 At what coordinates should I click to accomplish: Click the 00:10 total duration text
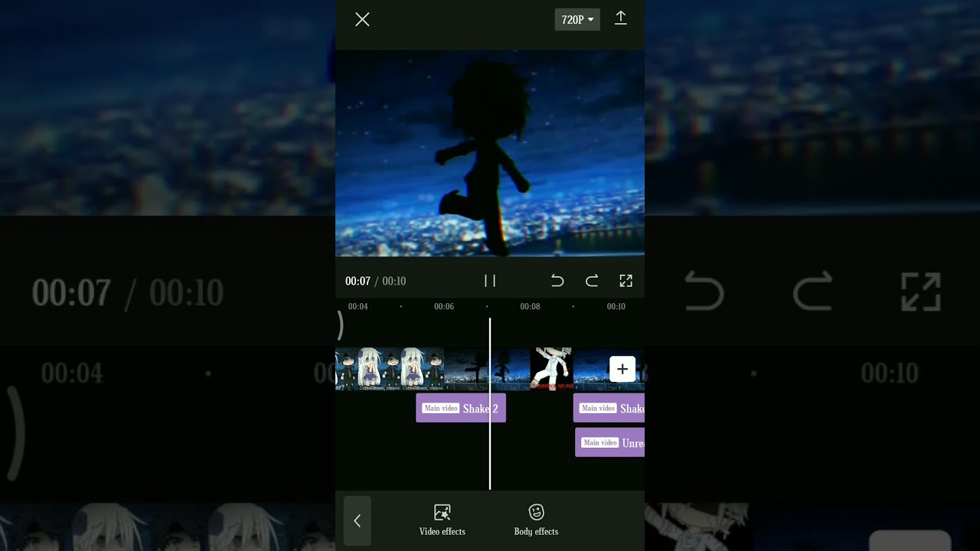[394, 281]
